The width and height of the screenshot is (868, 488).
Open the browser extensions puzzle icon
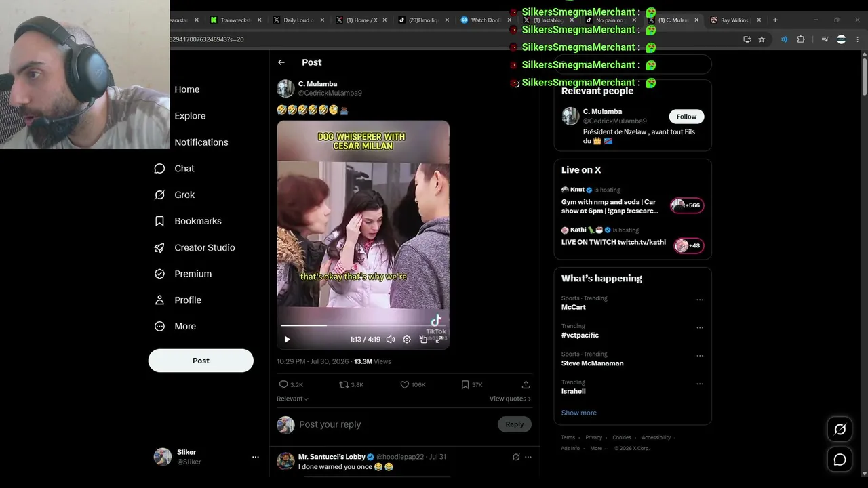pos(801,39)
